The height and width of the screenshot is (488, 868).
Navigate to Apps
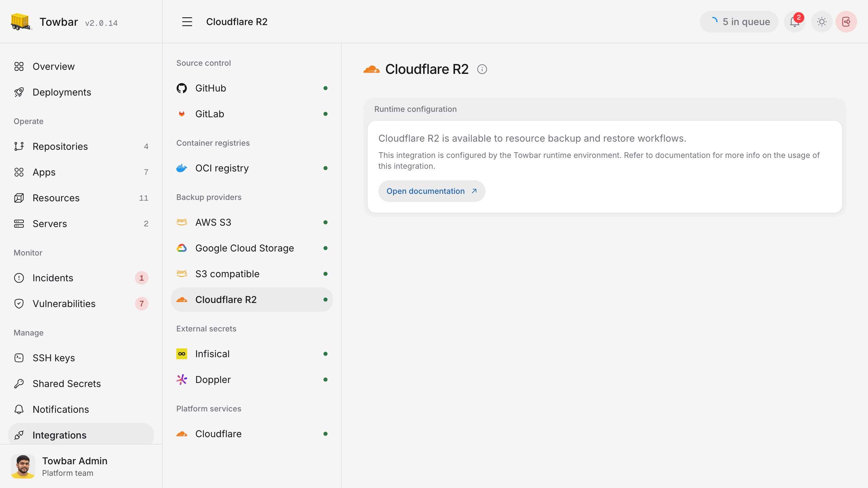81,172
